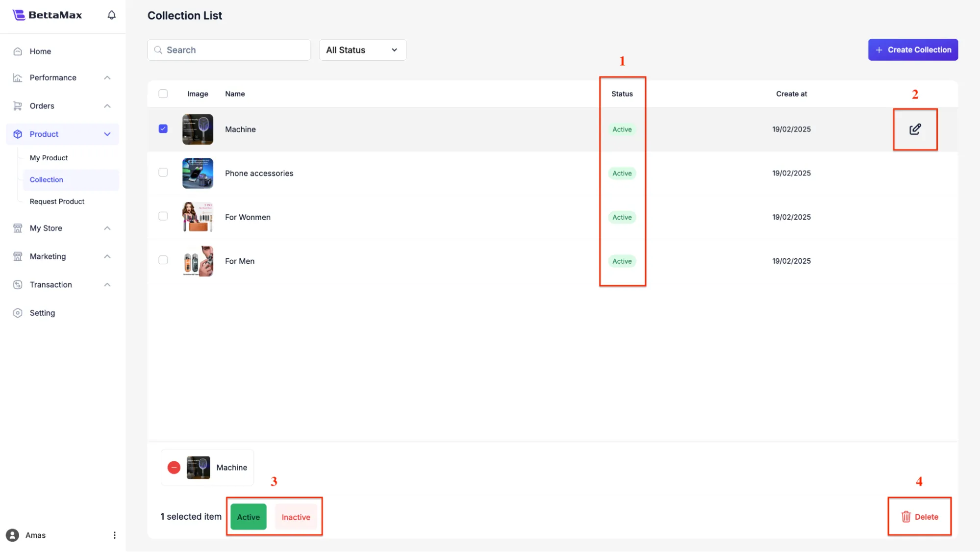Image resolution: width=980 pixels, height=552 pixels.
Task: Open the My Product submenu item
Action: tap(49, 158)
